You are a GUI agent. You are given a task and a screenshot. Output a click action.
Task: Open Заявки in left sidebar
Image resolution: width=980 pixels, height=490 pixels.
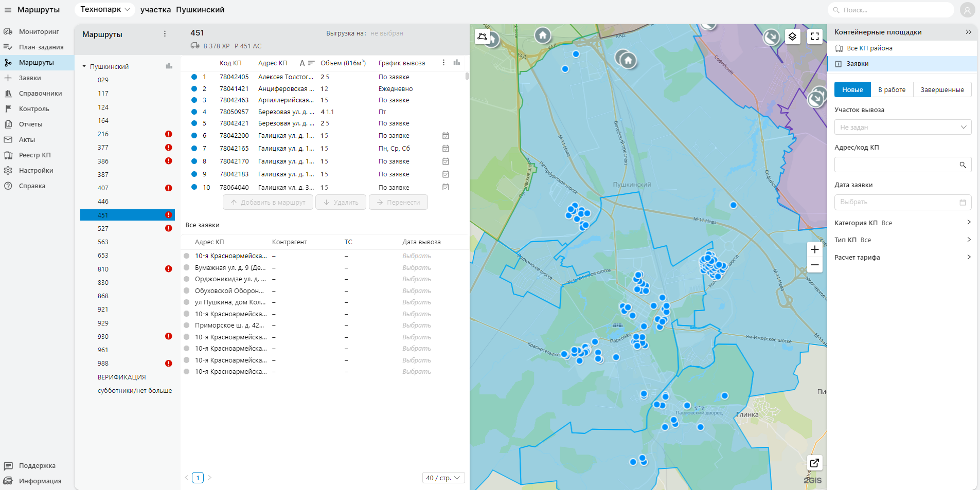[x=30, y=78]
